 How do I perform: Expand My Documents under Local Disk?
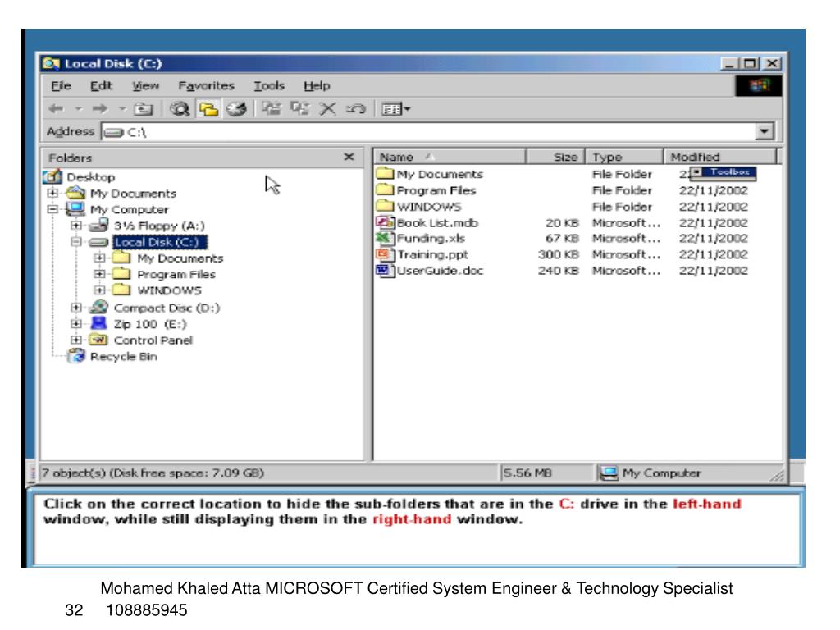coord(99,258)
